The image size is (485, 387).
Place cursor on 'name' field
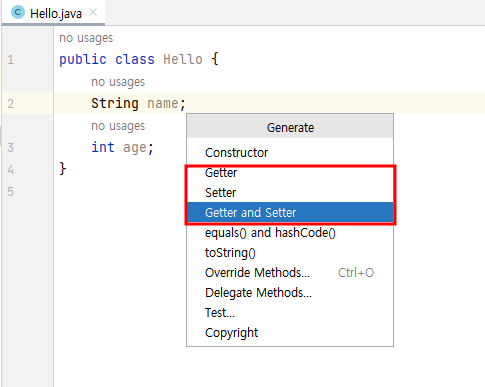click(163, 104)
